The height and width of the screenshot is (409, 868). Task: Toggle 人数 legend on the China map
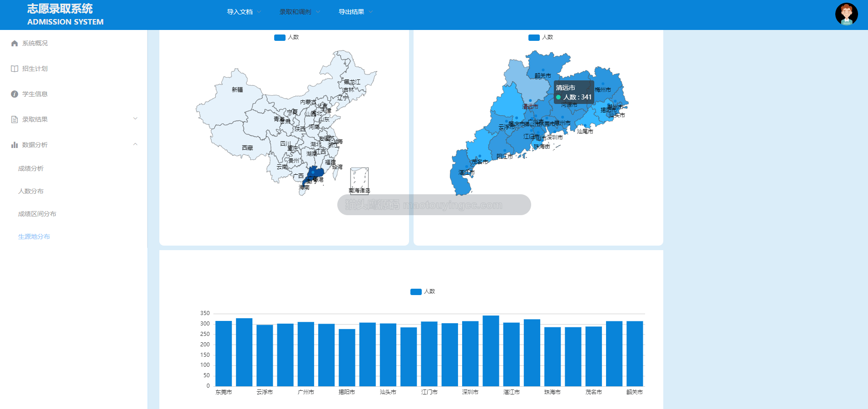[x=286, y=37]
